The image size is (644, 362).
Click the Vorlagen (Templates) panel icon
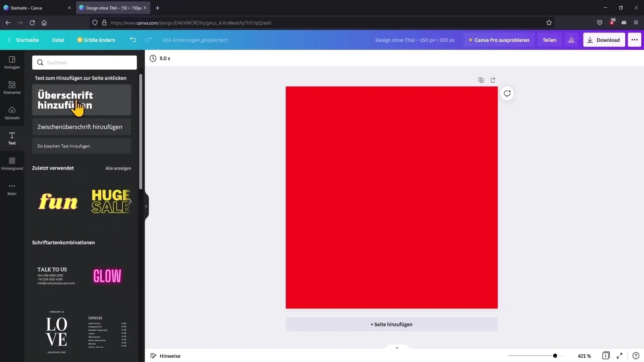[x=12, y=62]
